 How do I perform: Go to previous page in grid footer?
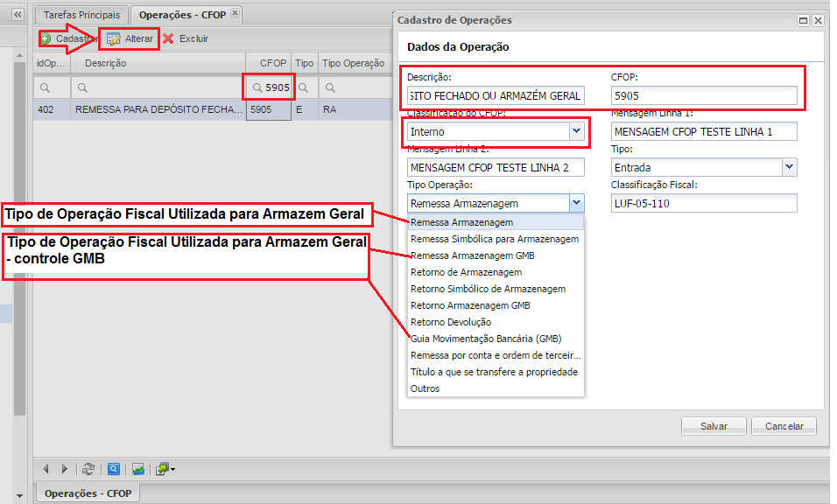[46, 469]
